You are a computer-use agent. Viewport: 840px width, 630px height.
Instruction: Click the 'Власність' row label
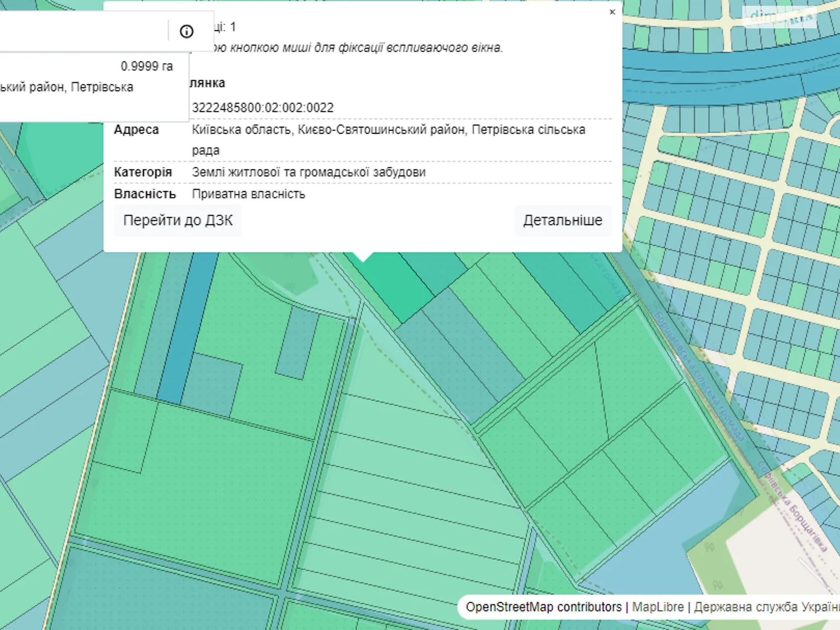[145, 194]
